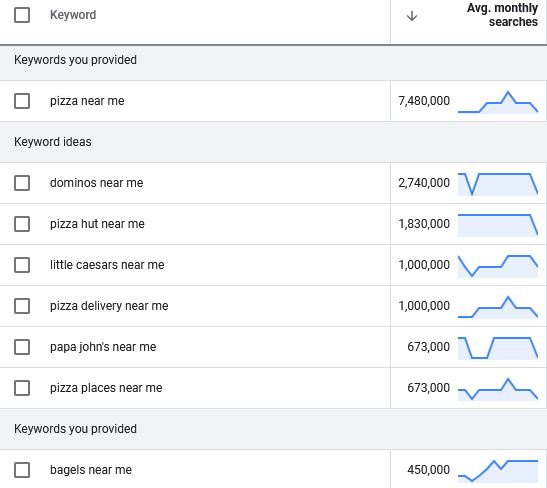
Task: Click the 1,000,000 value for pizza delivery
Action: pos(424,306)
